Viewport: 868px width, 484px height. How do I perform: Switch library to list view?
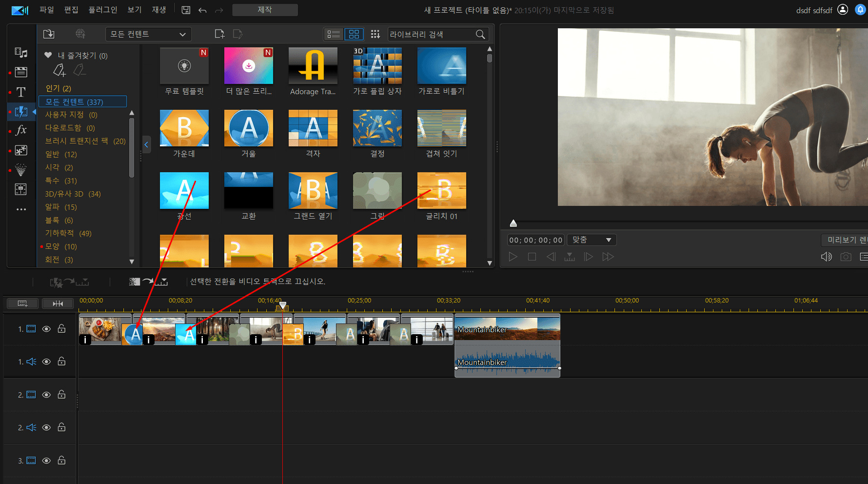[x=334, y=34]
